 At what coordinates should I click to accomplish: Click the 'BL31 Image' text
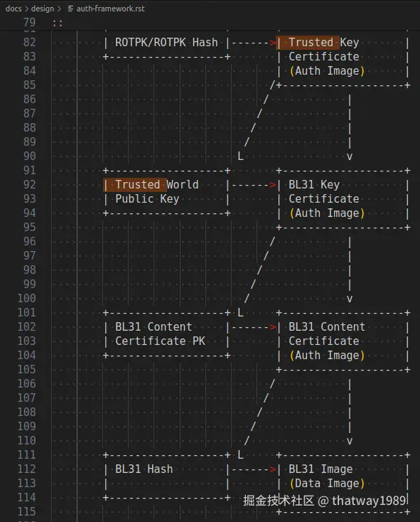321,469
